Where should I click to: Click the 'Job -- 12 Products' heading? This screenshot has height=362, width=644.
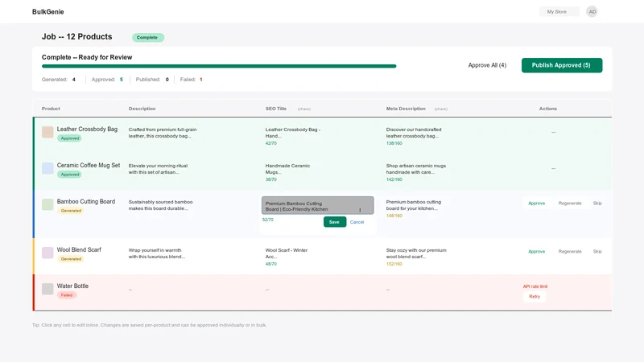76,36
